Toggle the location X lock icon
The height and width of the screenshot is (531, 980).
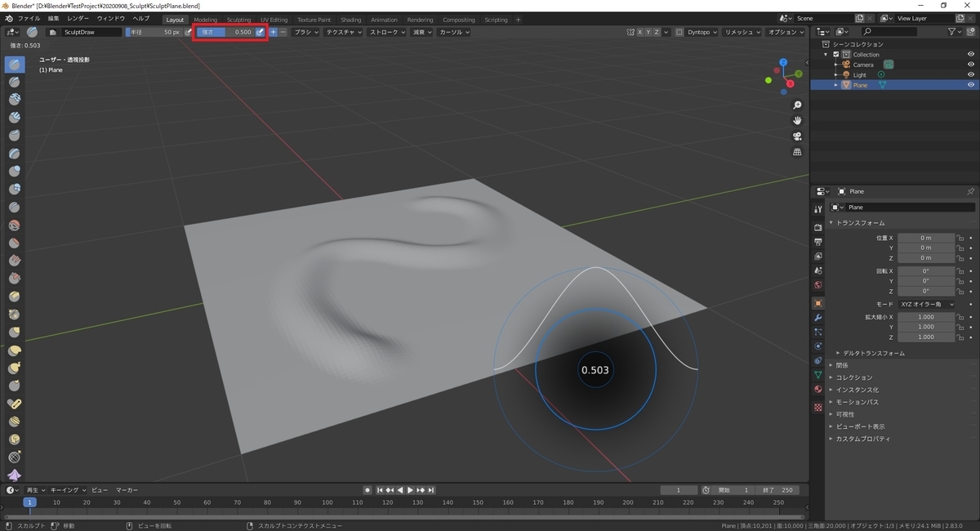(x=960, y=238)
